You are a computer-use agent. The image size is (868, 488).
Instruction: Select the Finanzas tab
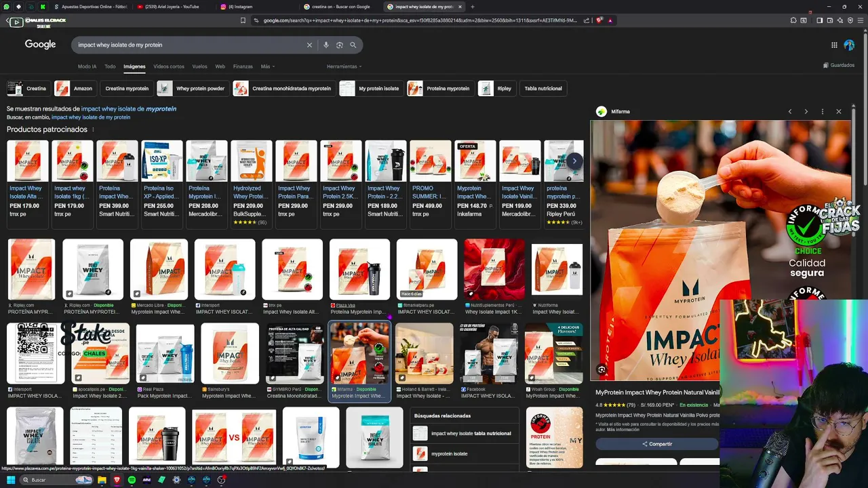click(243, 66)
